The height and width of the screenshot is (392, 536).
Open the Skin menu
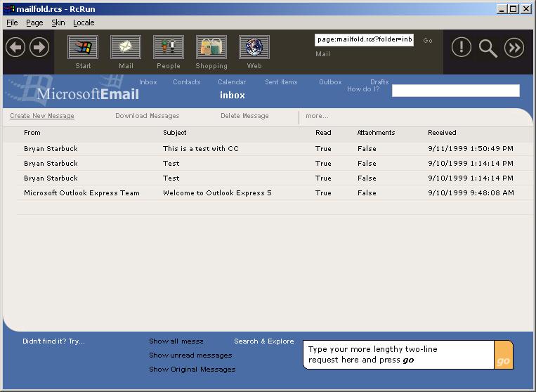pyautogui.click(x=58, y=22)
